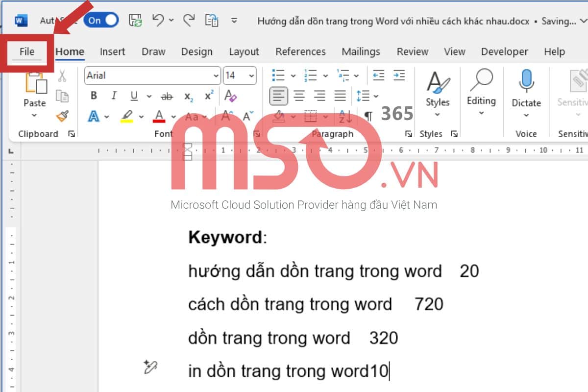
Task: Toggle Italic formatting
Action: click(x=114, y=96)
